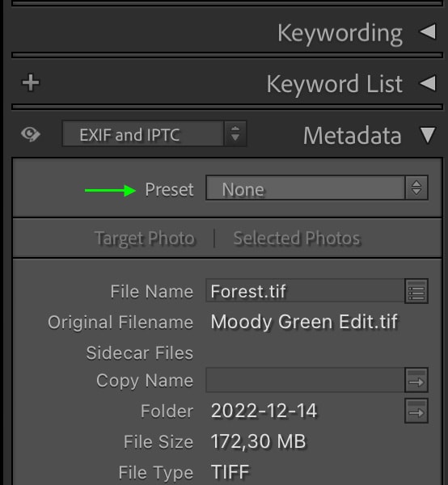Switch to Target Photo mode

145,238
